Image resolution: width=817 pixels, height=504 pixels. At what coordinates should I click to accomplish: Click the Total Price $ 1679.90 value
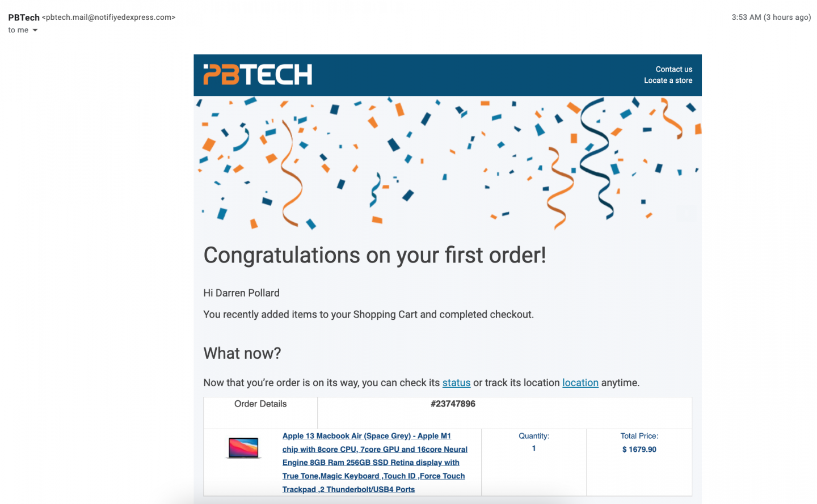639,450
